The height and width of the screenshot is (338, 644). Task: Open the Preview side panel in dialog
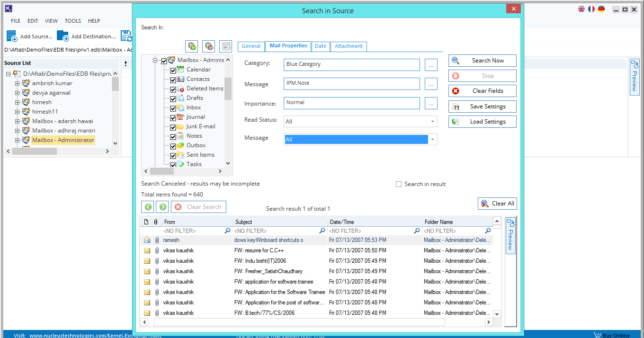pyautogui.click(x=510, y=235)
